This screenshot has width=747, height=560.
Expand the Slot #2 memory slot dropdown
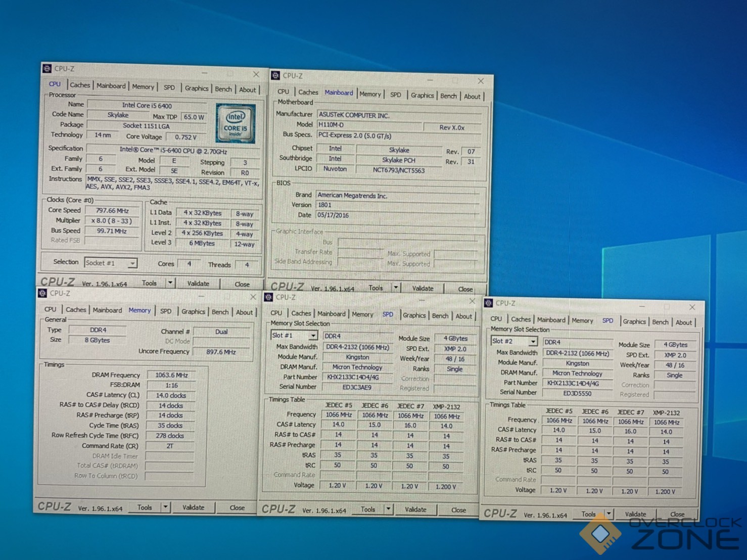coord(533,342)
